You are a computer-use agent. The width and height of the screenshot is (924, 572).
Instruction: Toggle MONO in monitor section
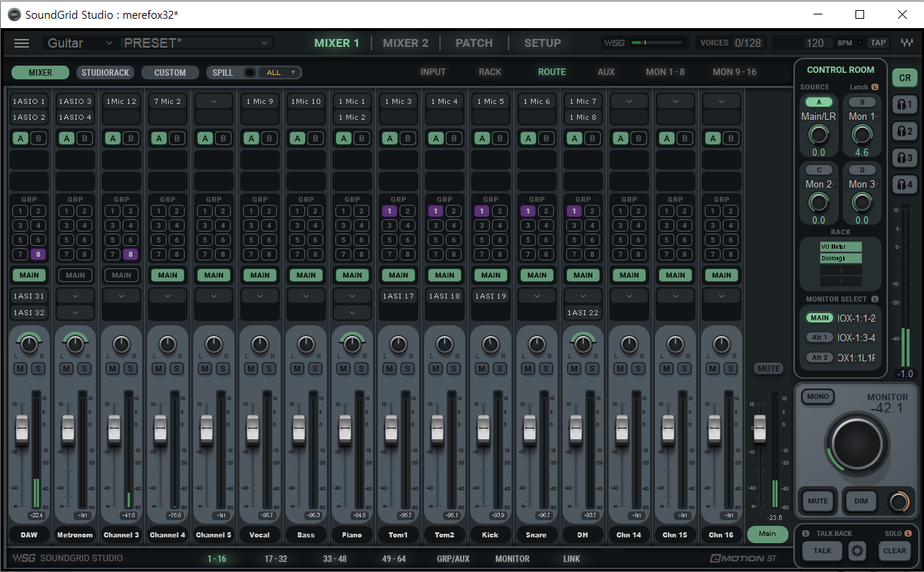click(x=818, y=397)
